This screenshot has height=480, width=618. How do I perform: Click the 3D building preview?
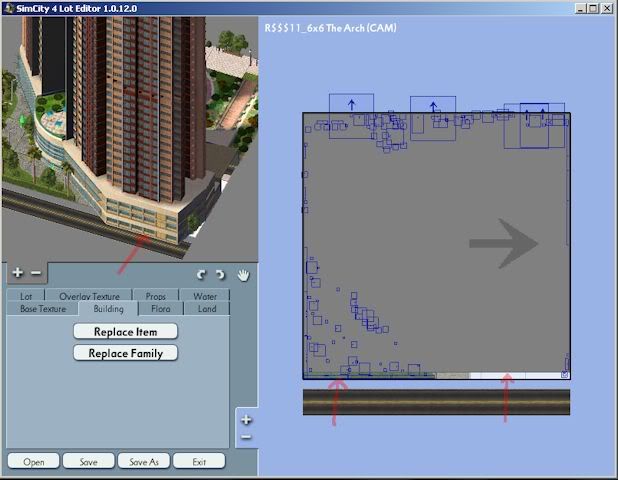click(x=130, y=138)
